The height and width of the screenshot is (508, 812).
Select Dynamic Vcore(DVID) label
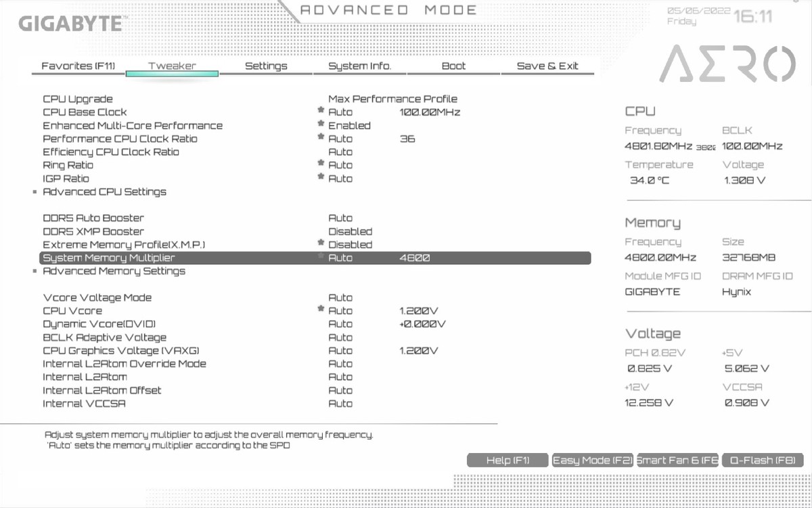point(99,324)
